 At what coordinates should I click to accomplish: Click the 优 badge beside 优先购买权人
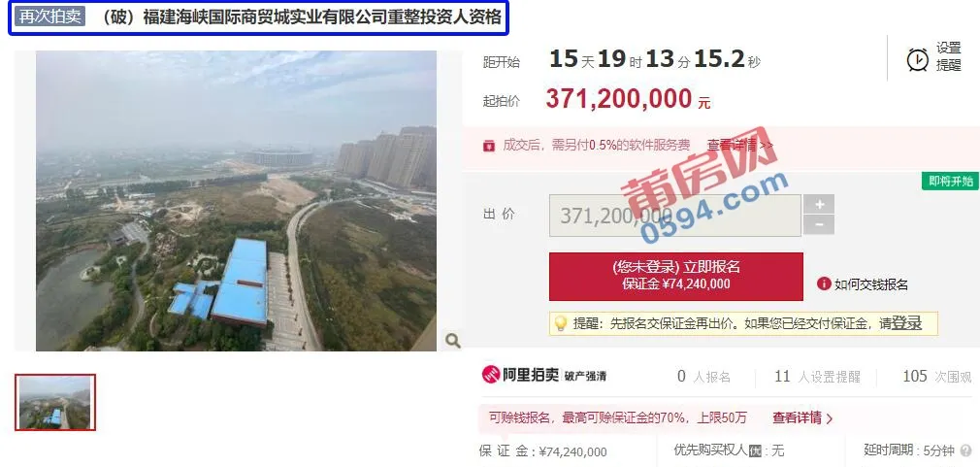click(755, 450)
